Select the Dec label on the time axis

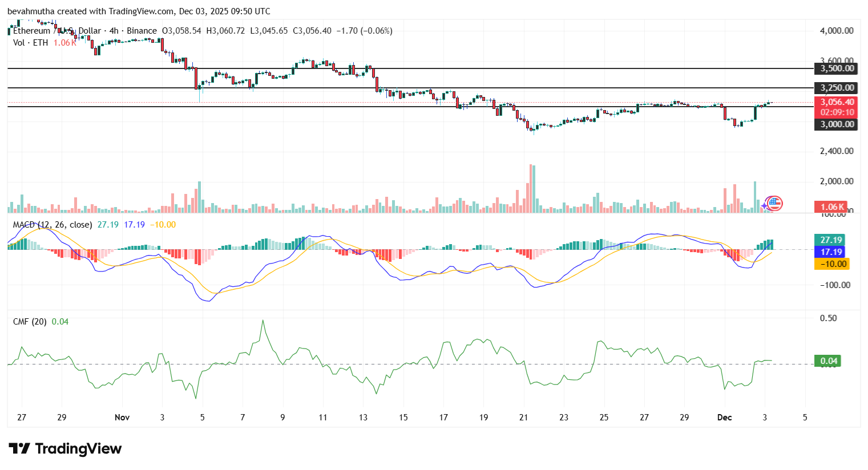point(725,418)
